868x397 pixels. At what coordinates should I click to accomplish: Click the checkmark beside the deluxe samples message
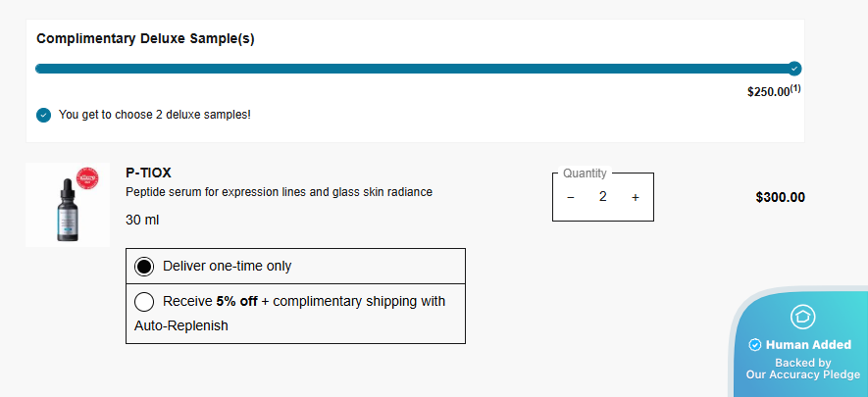44,115
